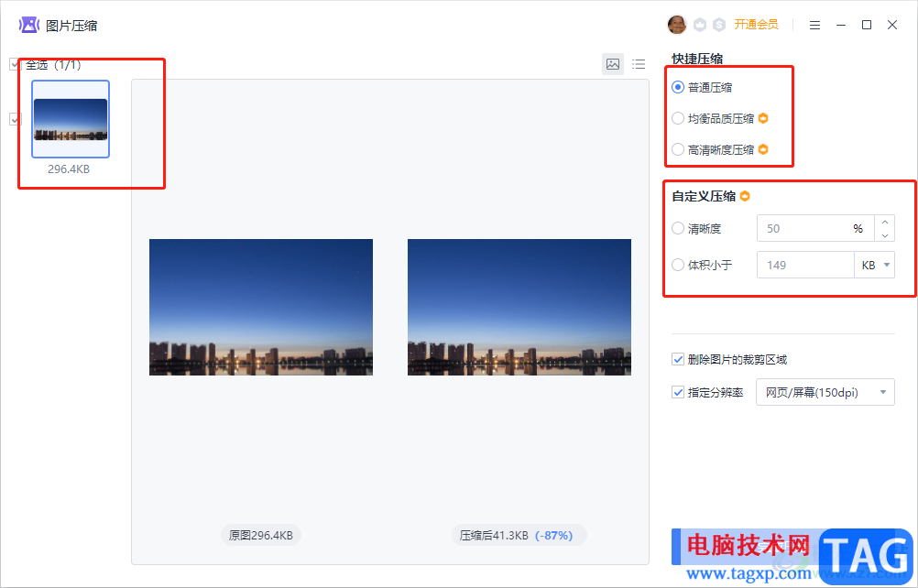
Task: Click the 清晰度 percentage input field
Action: coord(815,228)
